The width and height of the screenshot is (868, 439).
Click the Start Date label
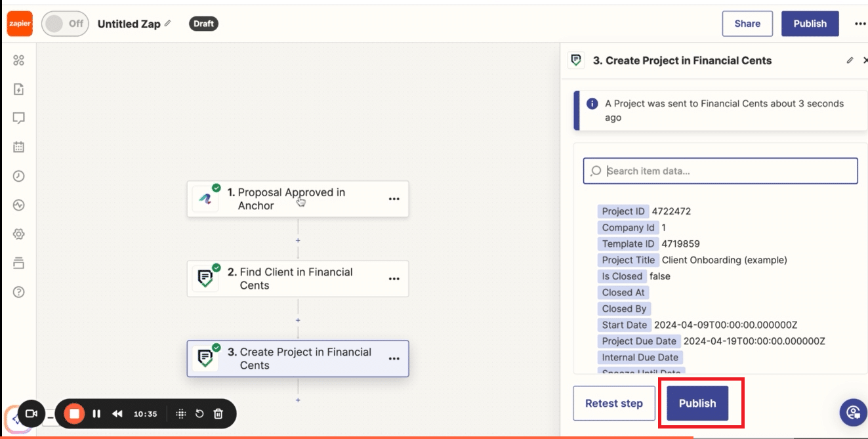point(625,325)
